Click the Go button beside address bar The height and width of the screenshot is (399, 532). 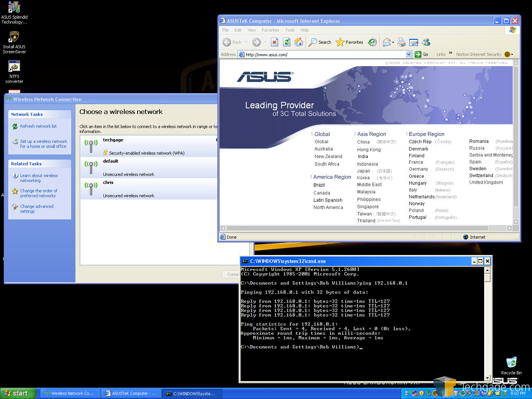point(422,54)
